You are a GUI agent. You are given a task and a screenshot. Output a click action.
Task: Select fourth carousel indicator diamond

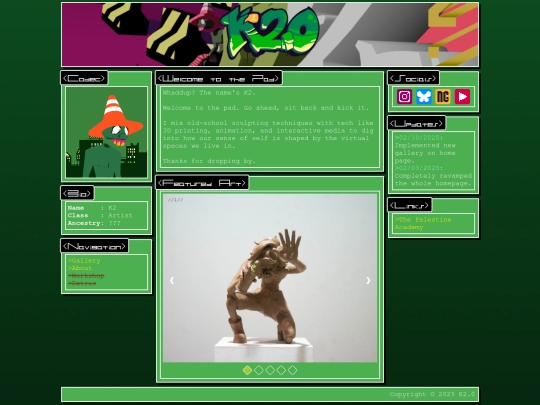pyautogui.click(x=281, y=370)
